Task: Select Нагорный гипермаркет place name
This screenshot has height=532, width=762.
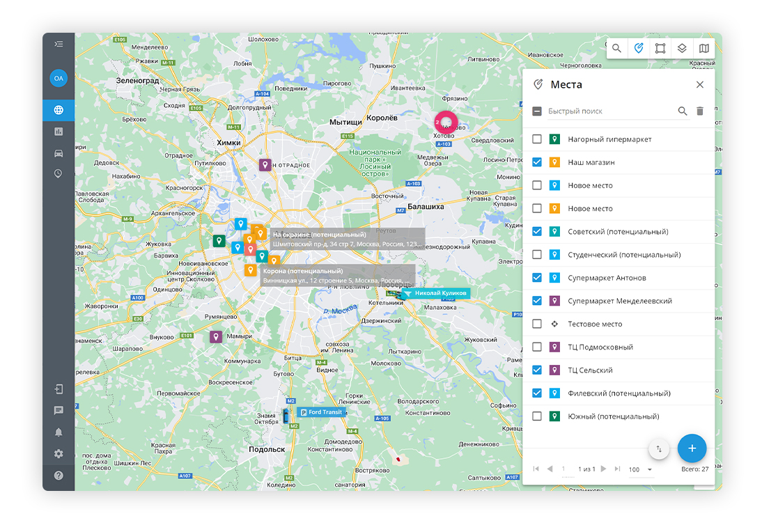Action: [609, 139]
